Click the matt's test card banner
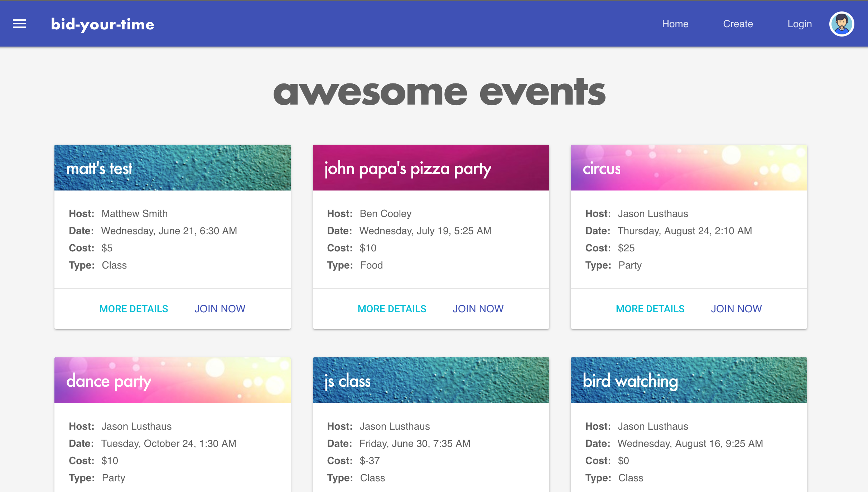The width and height of the screenshot is (868, 492). pyautogui.click(x=173, y=168)
